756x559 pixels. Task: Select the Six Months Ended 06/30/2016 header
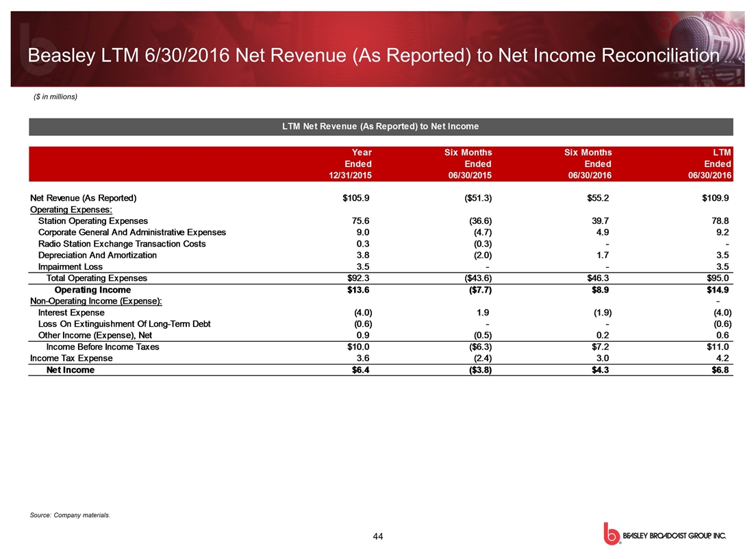(588, 164)
